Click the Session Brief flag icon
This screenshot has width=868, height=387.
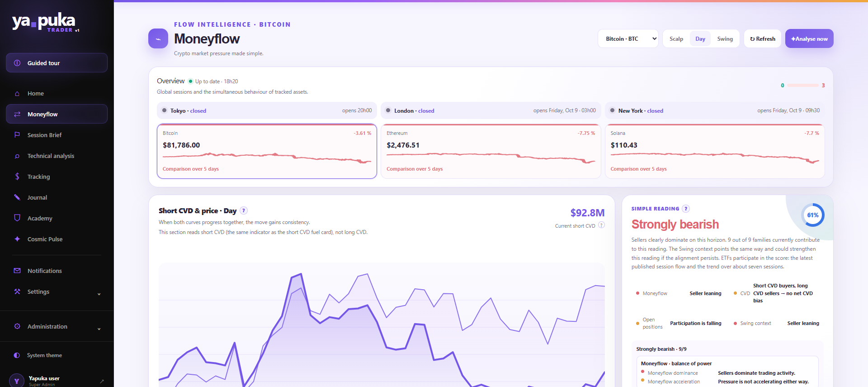(x=17, y=135)
